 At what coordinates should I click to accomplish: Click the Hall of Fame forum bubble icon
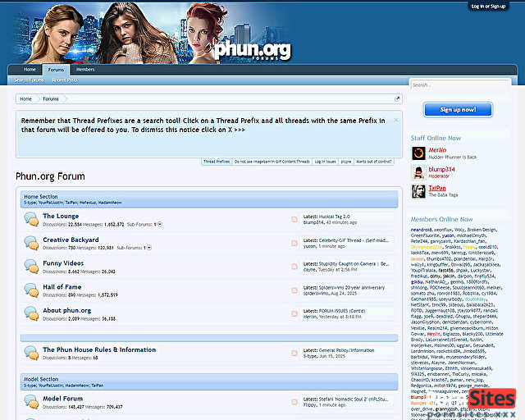tap(31, 290)
